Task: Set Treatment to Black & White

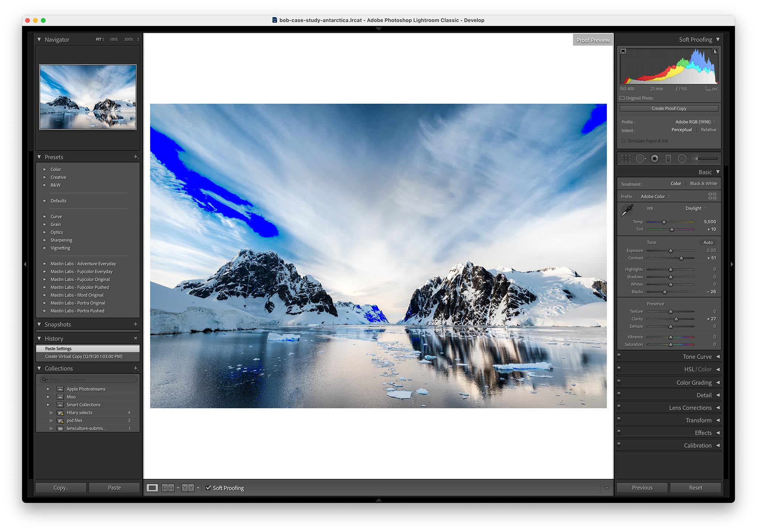Action: [x=703, y=184]
